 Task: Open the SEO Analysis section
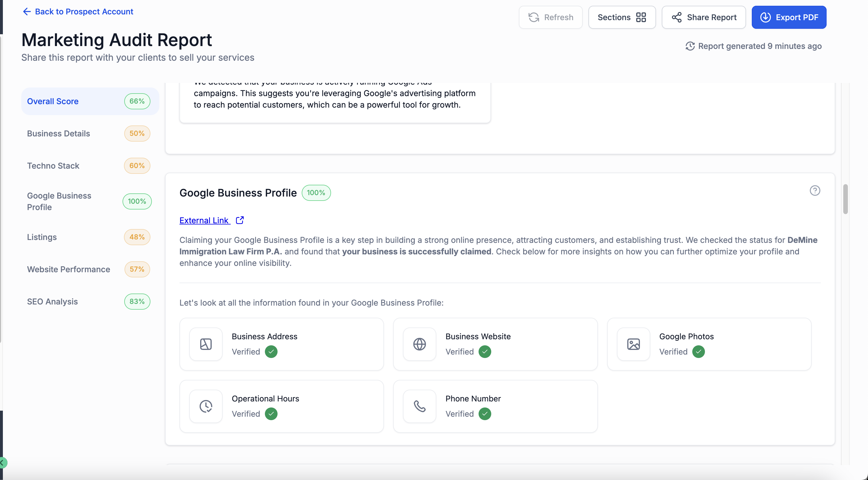tap(52, 301)
